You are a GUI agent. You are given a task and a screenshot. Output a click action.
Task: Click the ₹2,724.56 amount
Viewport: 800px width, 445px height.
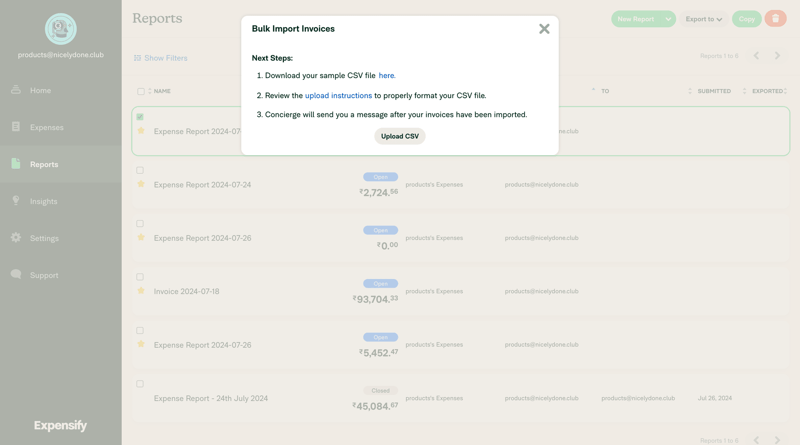[379, 192]
